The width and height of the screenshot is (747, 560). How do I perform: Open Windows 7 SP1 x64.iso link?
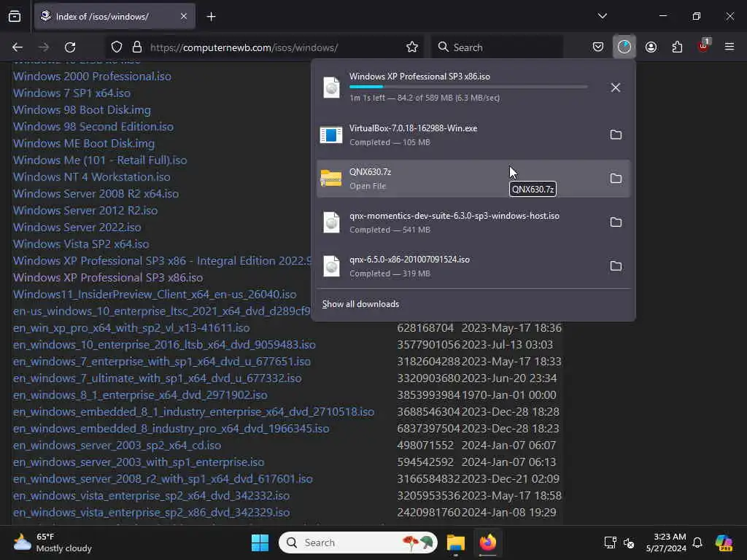(x=71, y=93)
